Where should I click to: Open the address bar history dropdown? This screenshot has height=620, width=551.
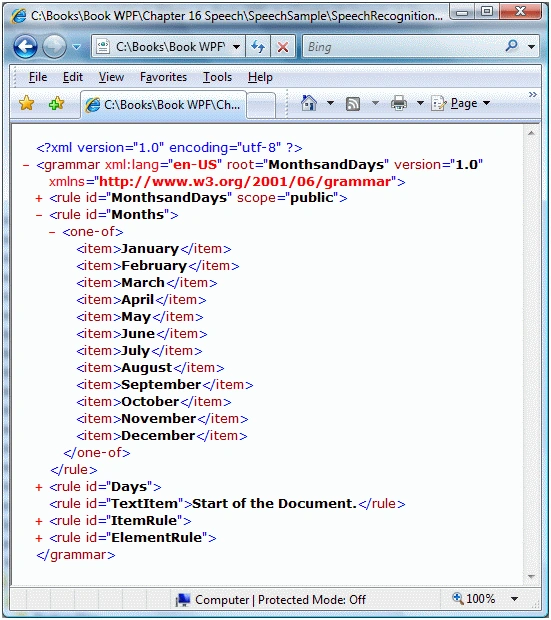click(237, 47)
